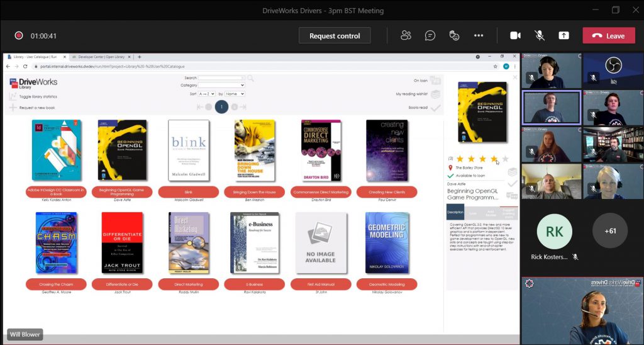
Task: Open the meeting chat icon
Action: 430,36
